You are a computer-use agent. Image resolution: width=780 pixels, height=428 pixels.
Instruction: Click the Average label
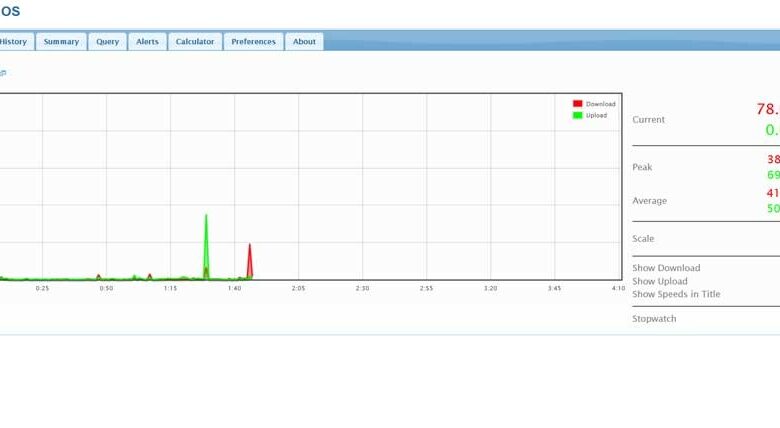649,201
